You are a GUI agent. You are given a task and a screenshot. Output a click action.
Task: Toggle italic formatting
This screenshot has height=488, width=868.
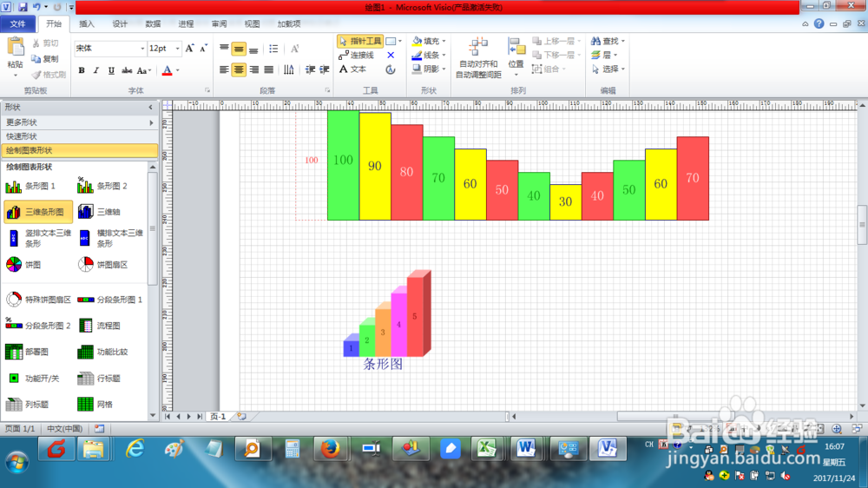point(95,70)
